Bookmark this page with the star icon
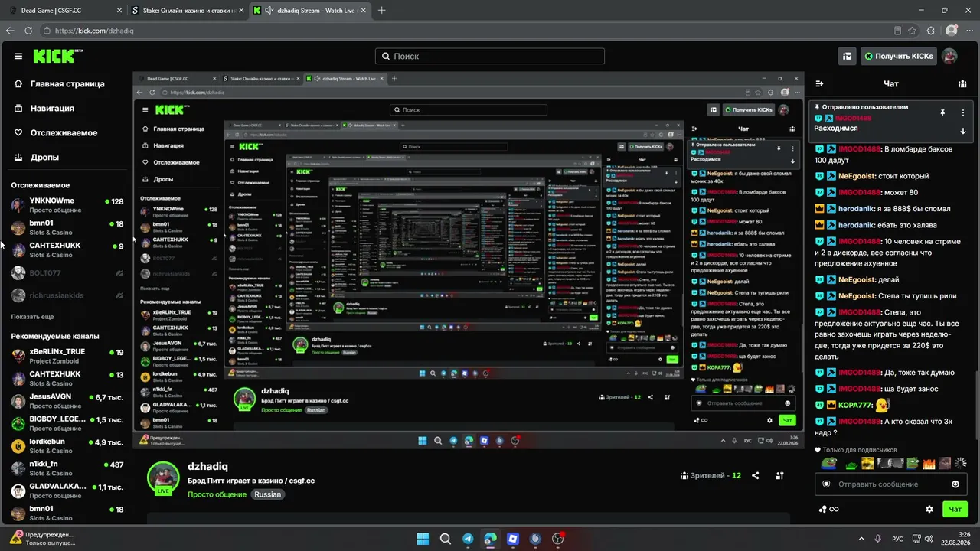The width and height of the screenshot is (980, 551). point(913,31)
